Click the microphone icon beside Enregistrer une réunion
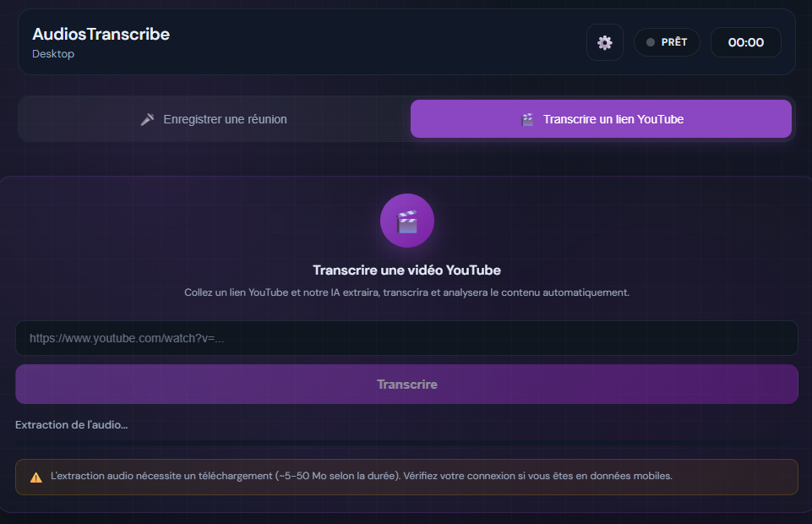812x524 pixels. 148,118
